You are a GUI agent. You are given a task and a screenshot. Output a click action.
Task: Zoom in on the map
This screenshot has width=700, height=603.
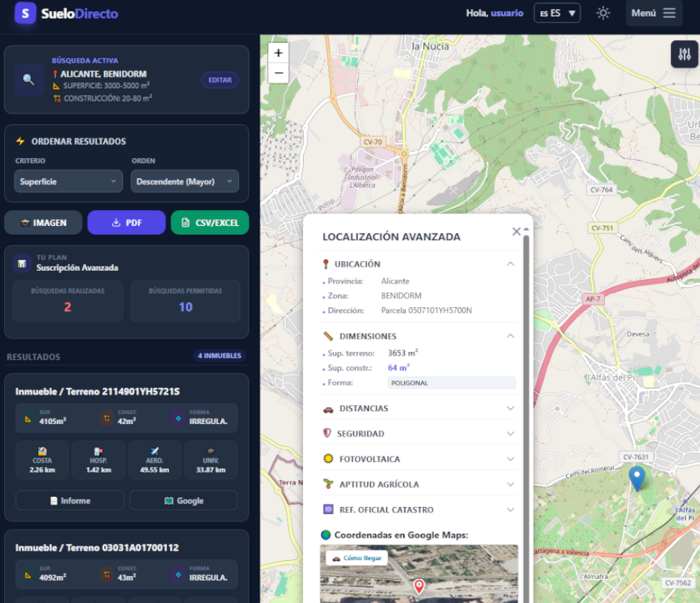(x=278, y=52)
